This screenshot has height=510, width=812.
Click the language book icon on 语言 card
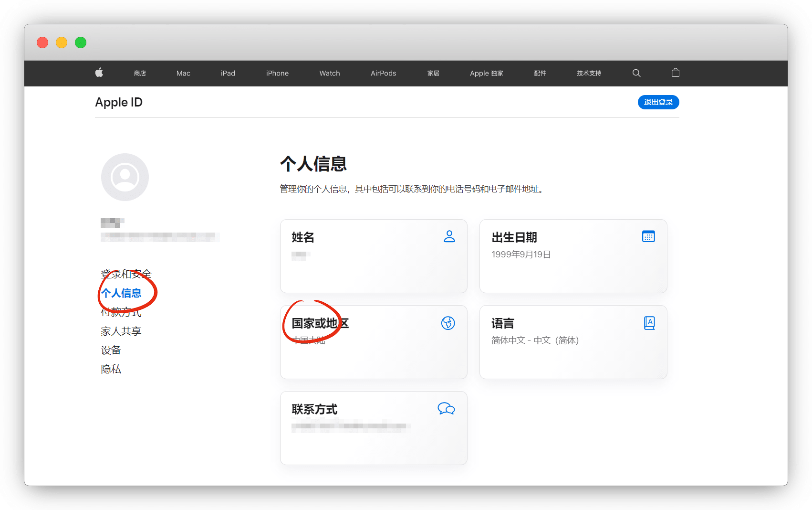coord(649,323)
